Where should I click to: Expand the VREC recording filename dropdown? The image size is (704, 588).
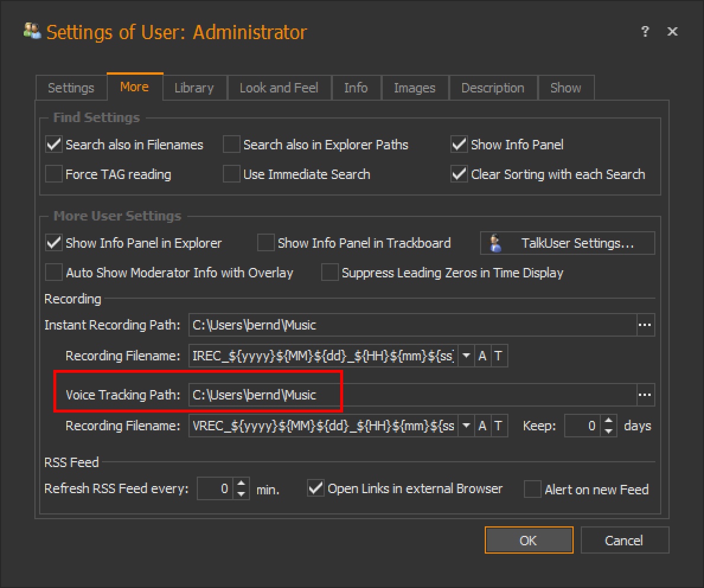click(x=466, y=426)
